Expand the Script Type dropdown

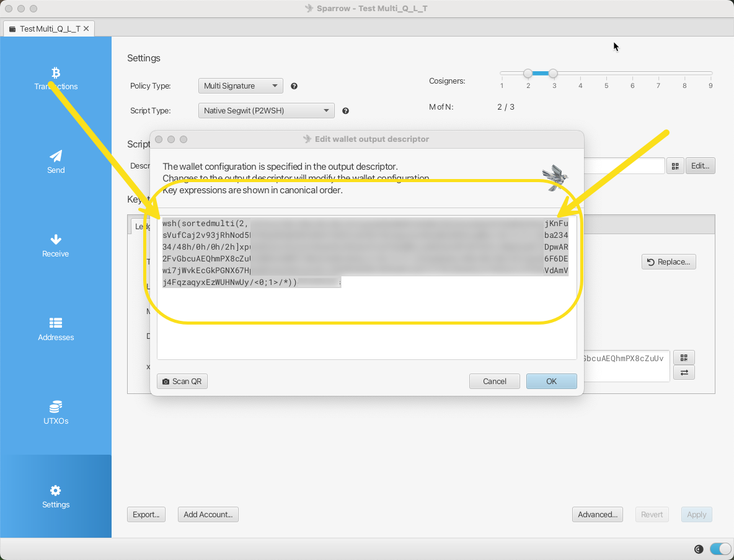pyautogui.click(x=266, y=111)
